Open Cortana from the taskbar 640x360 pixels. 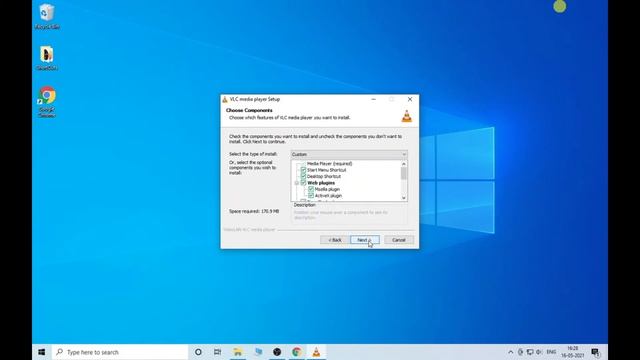[x=198, y=352]
